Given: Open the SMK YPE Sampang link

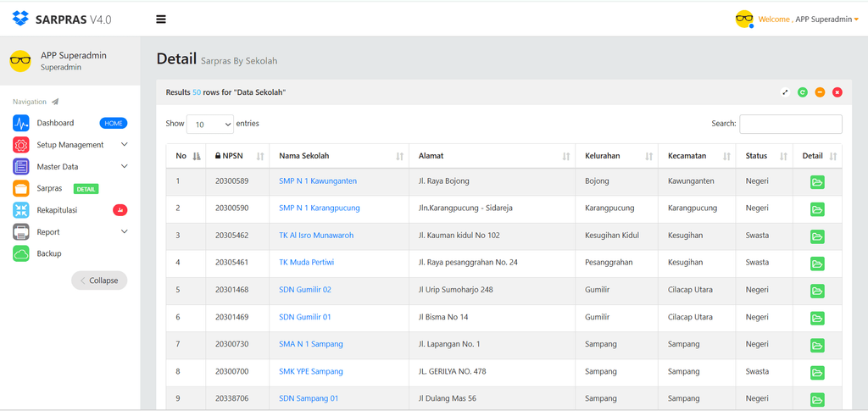Looking at the screenshot, I should 311,371.
